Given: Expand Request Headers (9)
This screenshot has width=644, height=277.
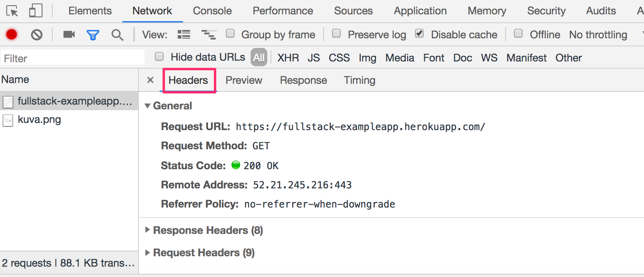Looking at the screenshot, I should [x=148, y=253].
